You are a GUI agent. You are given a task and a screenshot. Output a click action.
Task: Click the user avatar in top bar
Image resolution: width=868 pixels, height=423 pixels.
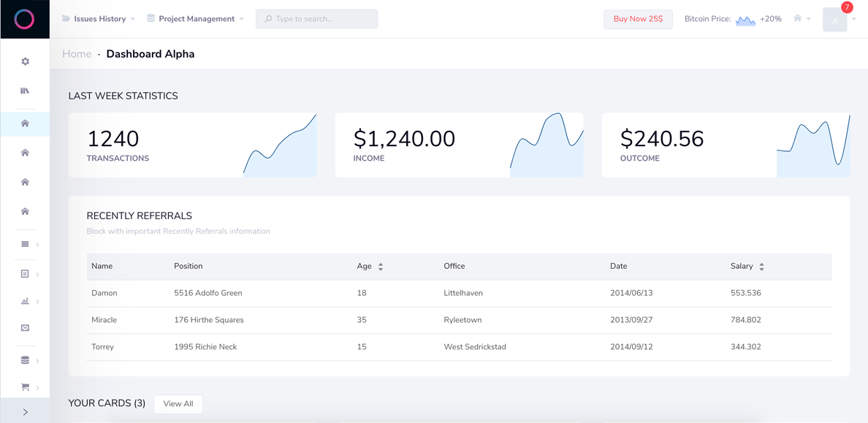click(x=835, y=20)
